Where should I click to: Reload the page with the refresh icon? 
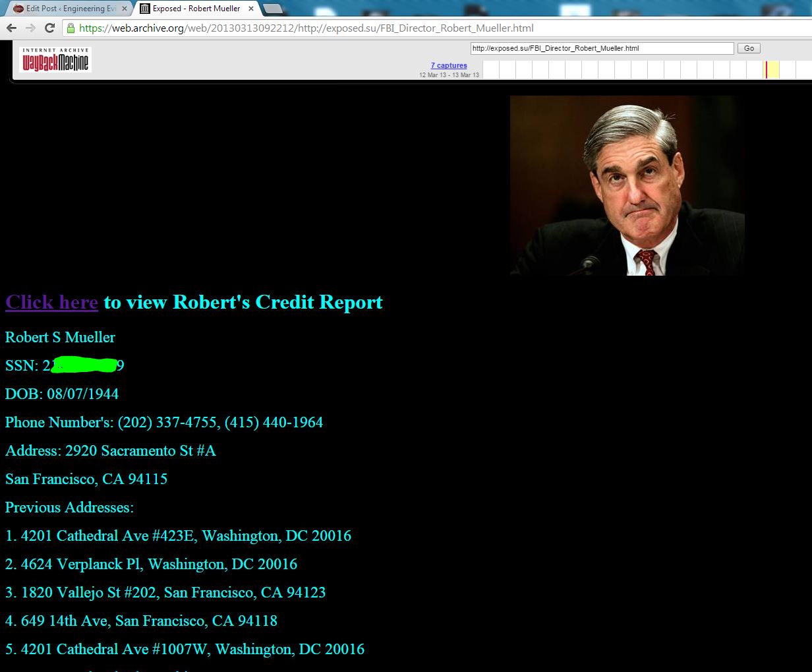(x=49, y=28)
